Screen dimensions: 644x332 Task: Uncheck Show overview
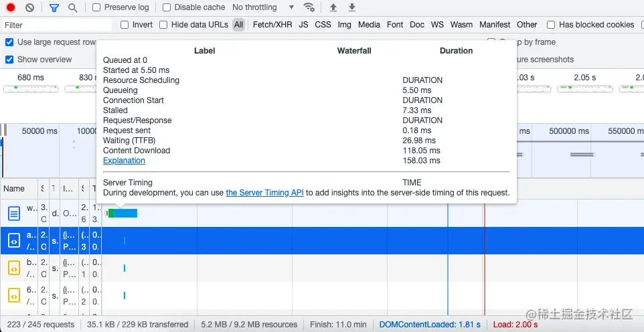9,60
